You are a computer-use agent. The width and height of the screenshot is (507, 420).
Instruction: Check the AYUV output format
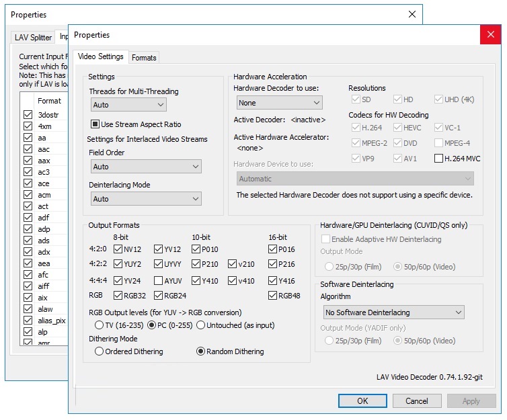click(x=159, y=281)
